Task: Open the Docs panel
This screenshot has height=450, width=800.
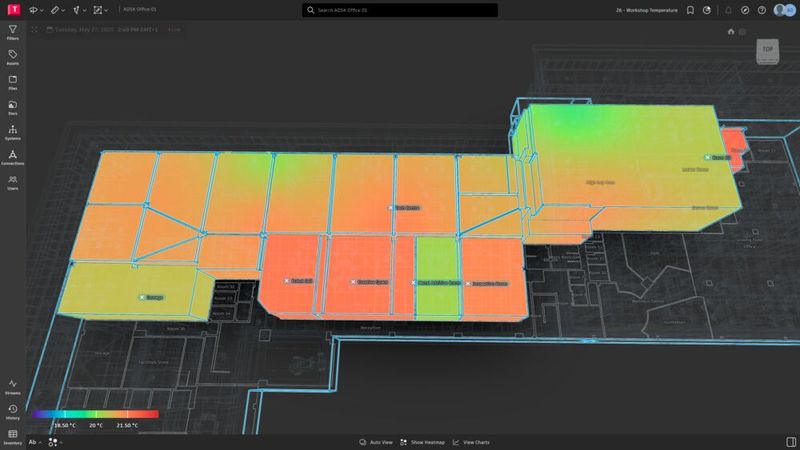Action: [13, 107]
